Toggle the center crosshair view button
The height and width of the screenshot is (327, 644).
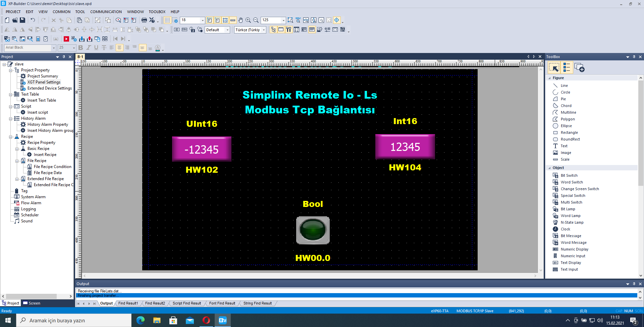click(x=337, y=20)
